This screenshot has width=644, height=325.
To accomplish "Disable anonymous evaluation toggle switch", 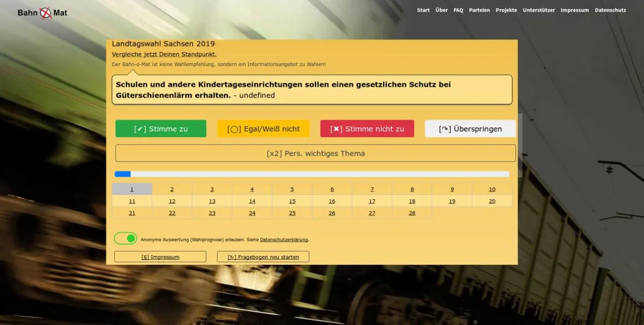I will (126, 239).
